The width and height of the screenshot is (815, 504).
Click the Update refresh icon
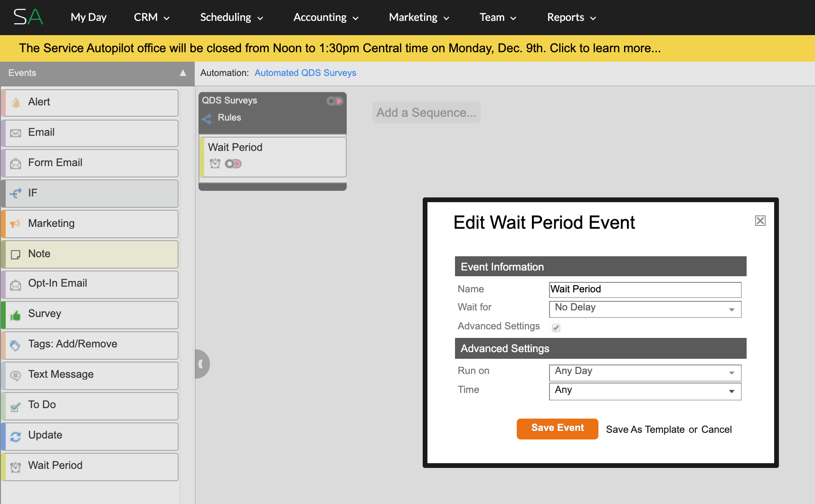pyautogui.click(x=16, y=437)
